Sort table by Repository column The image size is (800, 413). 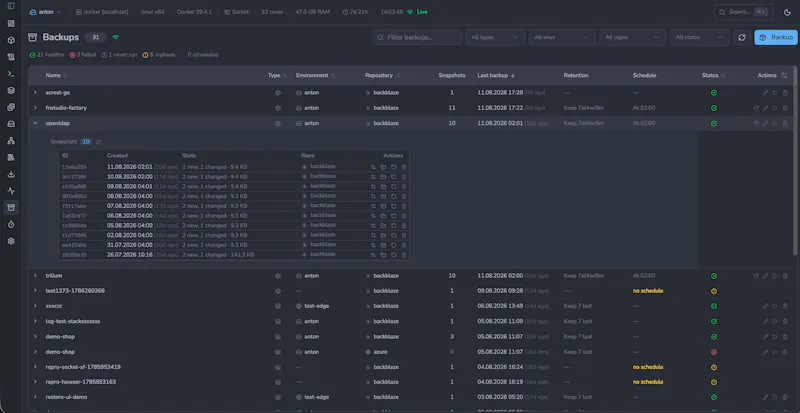pyautogui.click(x=382, y=76)
